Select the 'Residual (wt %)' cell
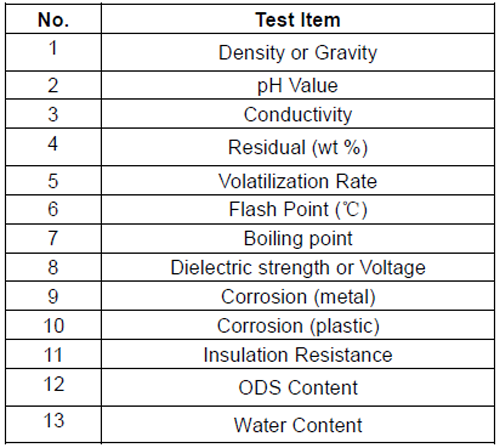 (298, 147)
